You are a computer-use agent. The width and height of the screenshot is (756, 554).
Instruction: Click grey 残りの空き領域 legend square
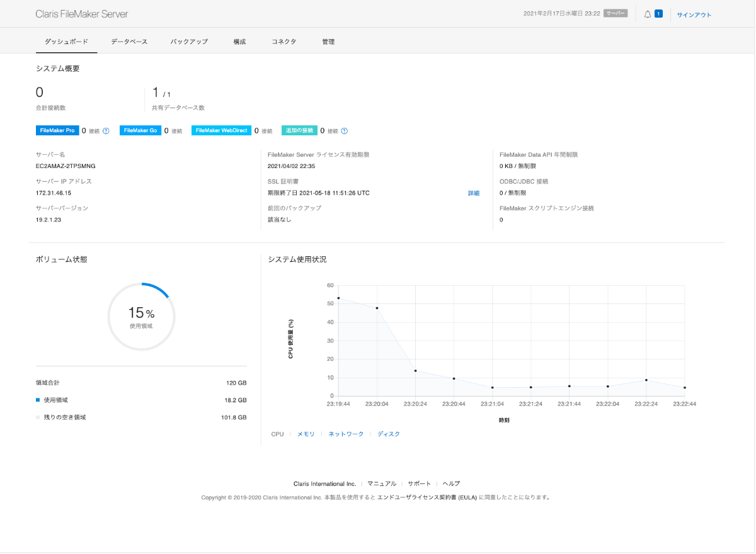point(38,417)
